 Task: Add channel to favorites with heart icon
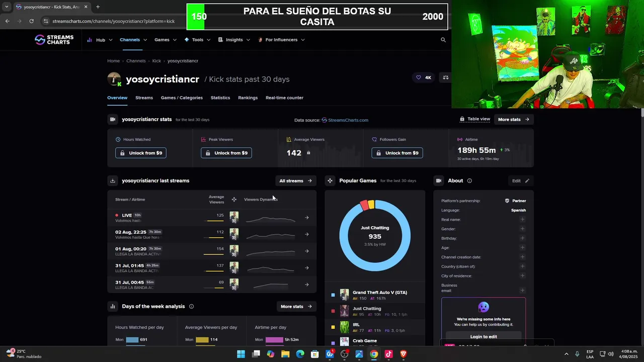(x=418, y=77)
